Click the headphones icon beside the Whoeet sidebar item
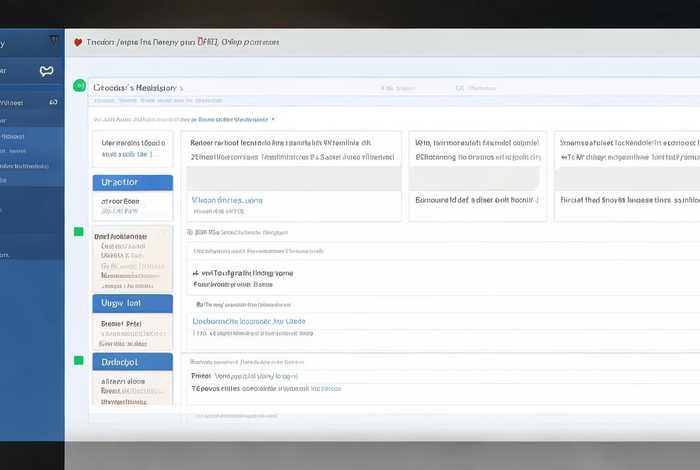Screen dimensions: 700x470 (53, 102)
